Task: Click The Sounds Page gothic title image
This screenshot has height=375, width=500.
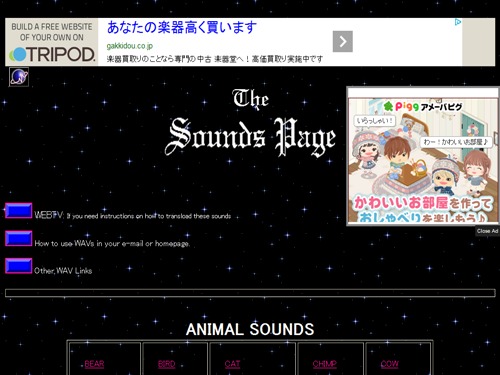Action: coord(250,123)
